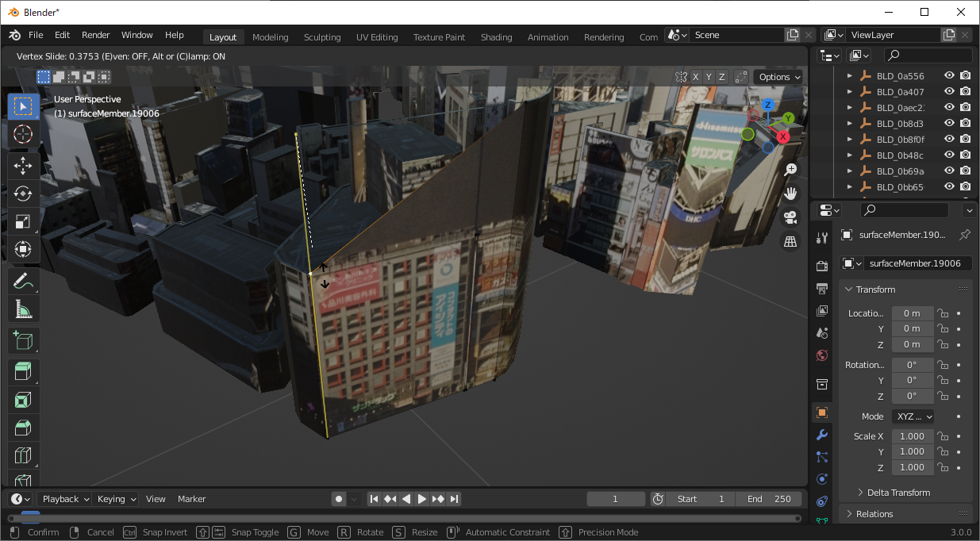Viewport: 980px width, 541px height.
Task: Activate the 3D Cursor tool
Action: tap(23, 135)
